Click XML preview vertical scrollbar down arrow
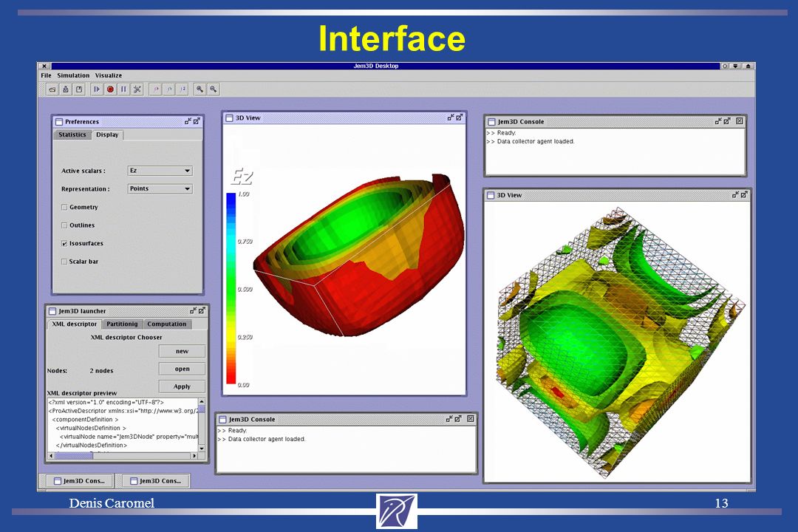Image resolution: width=798 pixels, height=532 pixels. 202,448
